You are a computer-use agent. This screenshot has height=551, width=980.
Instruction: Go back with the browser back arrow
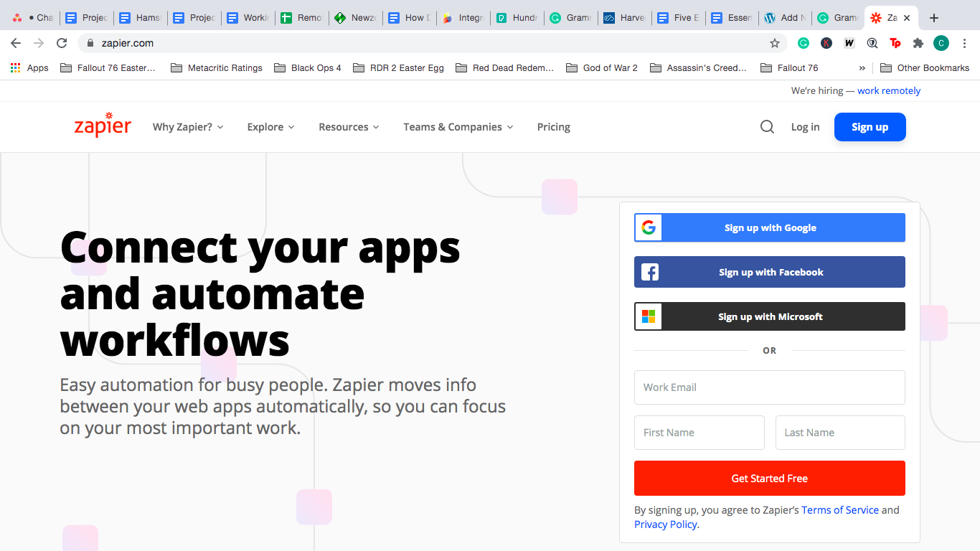point(16,43)
